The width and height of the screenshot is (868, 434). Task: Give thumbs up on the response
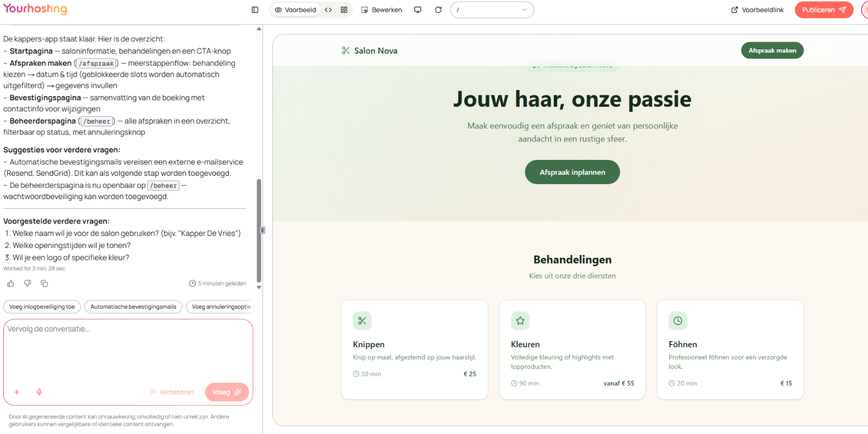[x=11, y=284]
